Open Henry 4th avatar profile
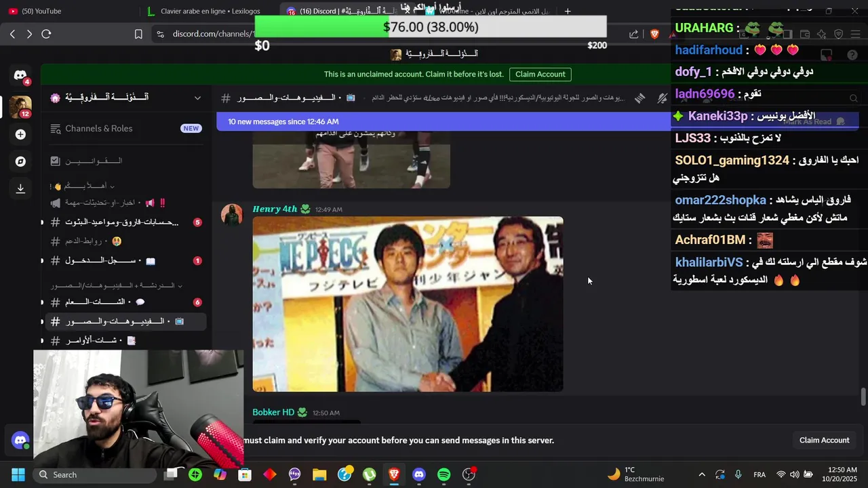 pyautogui.click(x=232, y=214)
